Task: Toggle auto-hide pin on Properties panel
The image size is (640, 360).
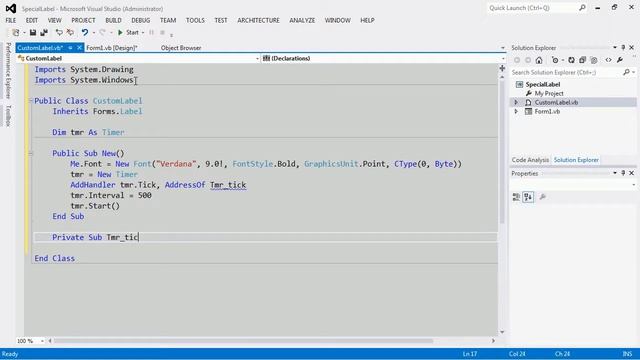Action: click(x=623, y=173)
